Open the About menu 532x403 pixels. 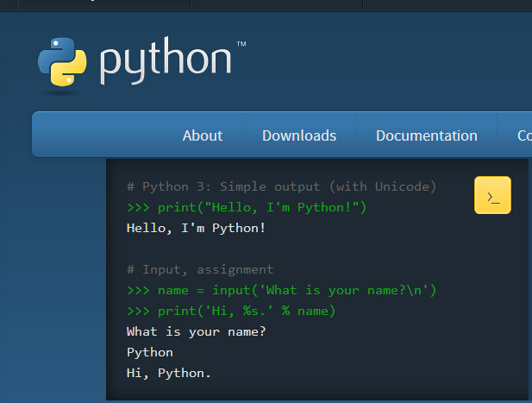(203, 135)
